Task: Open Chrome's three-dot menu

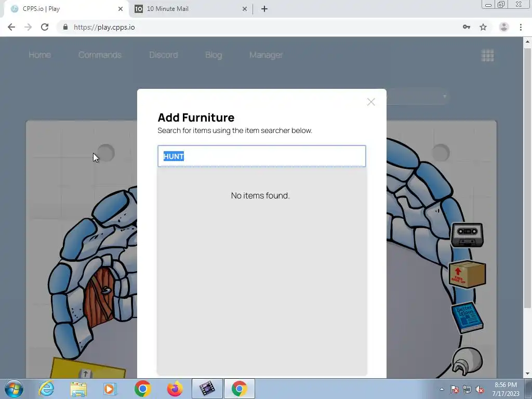Action: (x=521, y=27)
